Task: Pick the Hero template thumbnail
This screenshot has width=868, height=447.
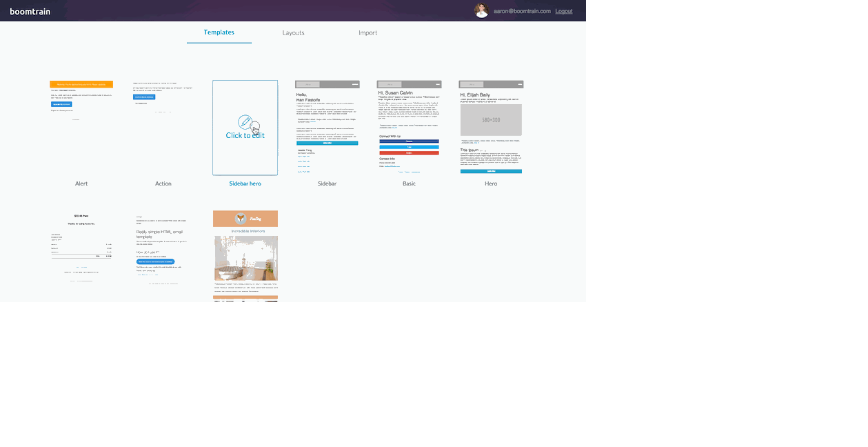Action: 491,128
